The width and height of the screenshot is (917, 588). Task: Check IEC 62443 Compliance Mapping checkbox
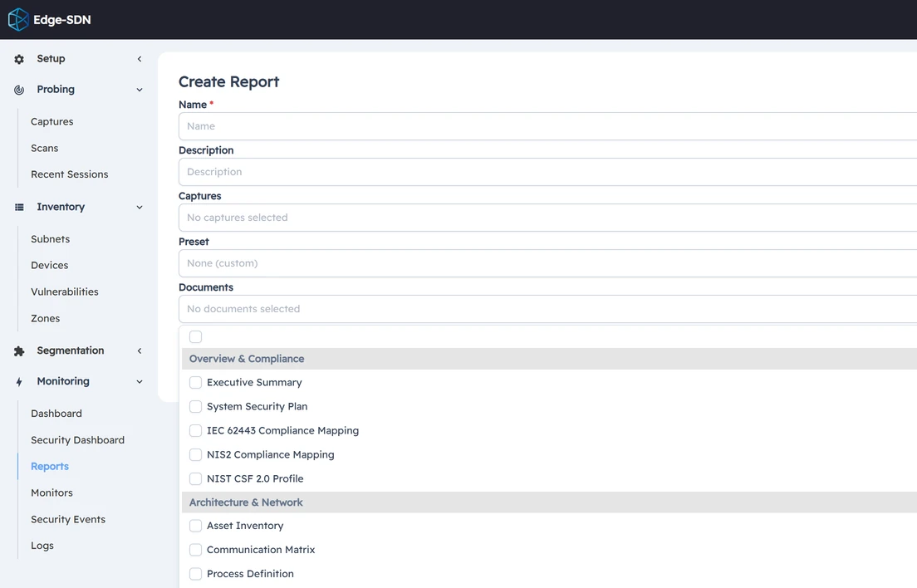[x=195, y=431]
